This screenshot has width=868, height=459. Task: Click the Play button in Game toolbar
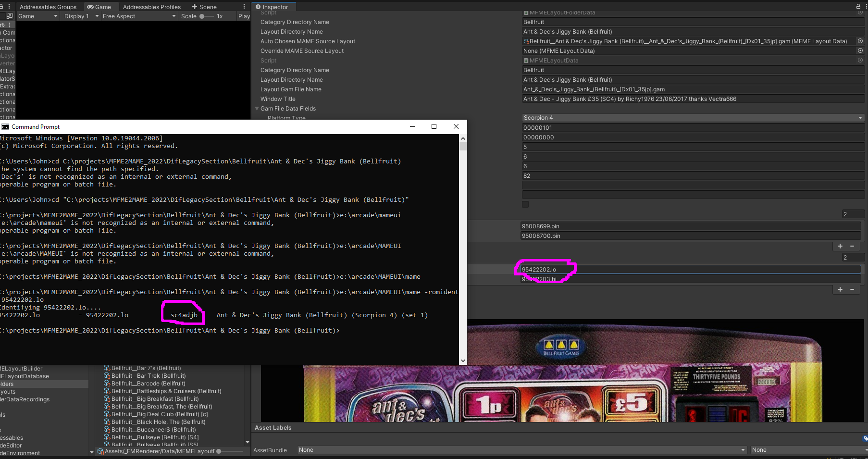244,16
